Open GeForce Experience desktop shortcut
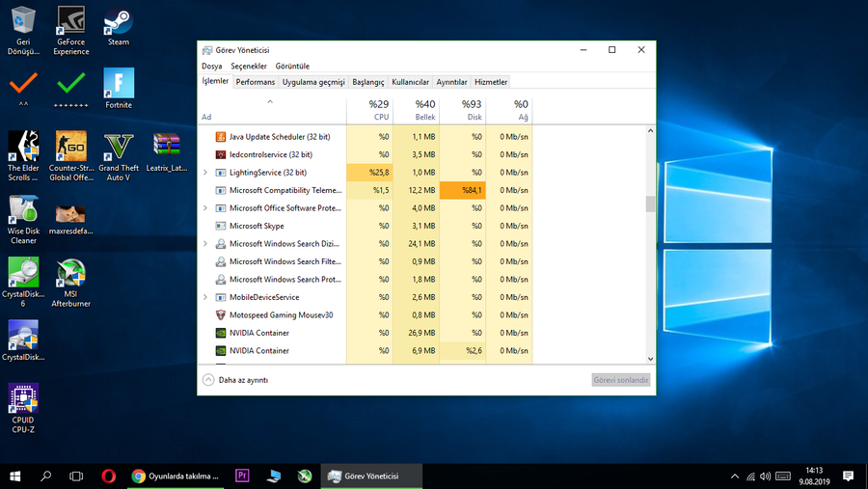 click(70, 31)
